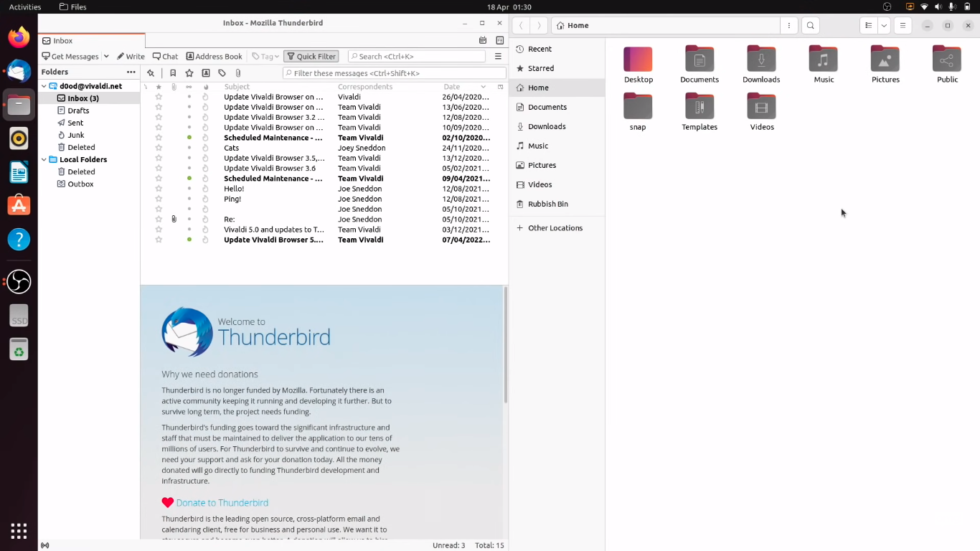
Task: Open the Activities overview
Action: 25,6
